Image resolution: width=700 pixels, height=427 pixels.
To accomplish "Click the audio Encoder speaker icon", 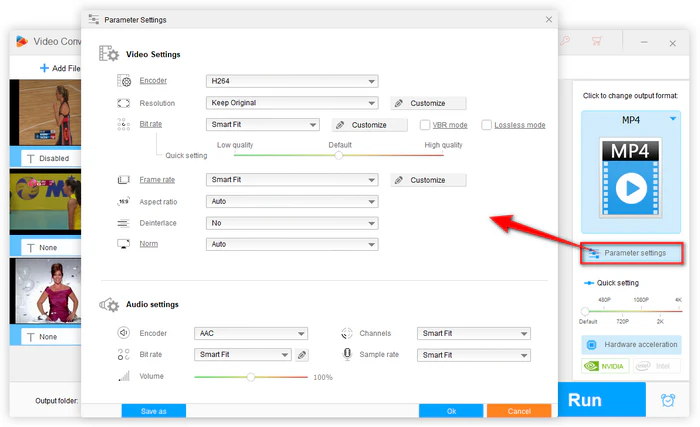I will click(123, 333).
